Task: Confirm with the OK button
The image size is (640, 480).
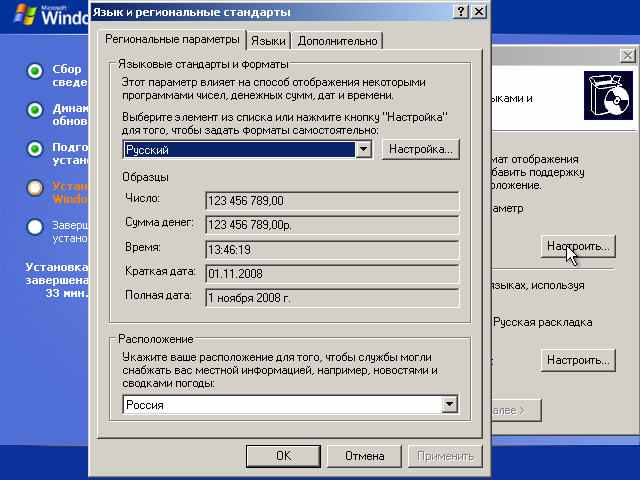Action: coord(283,456)
